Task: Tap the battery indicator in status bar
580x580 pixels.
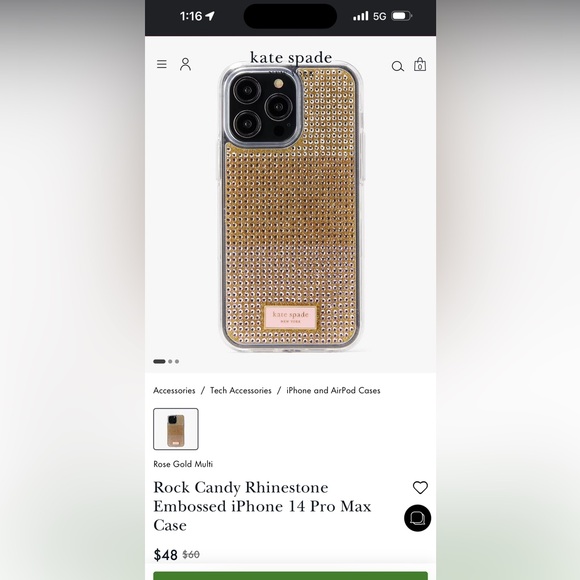Action: [x=402, y=16]
